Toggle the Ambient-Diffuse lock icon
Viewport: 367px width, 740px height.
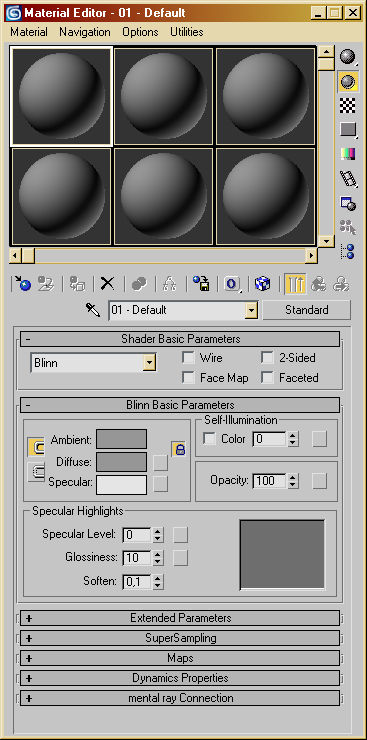click(x=179, y=449)
